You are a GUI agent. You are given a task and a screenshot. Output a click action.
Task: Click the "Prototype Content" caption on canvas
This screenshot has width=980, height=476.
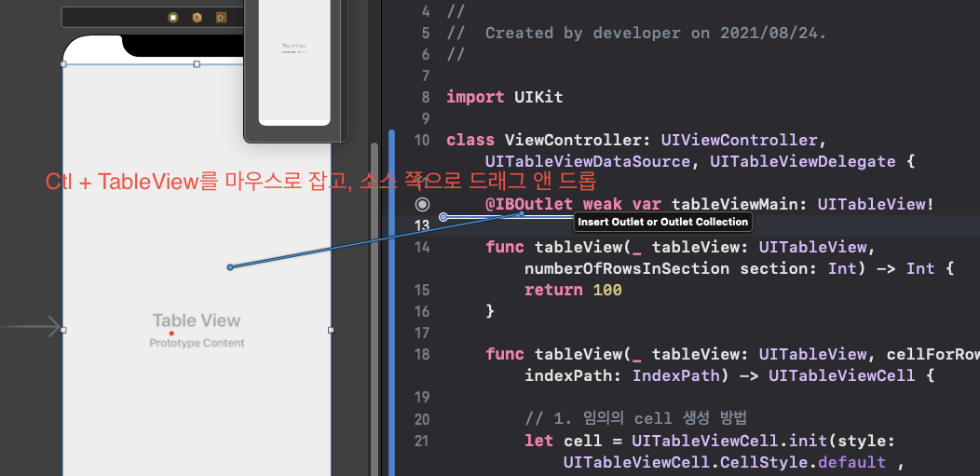pos(197,343)
